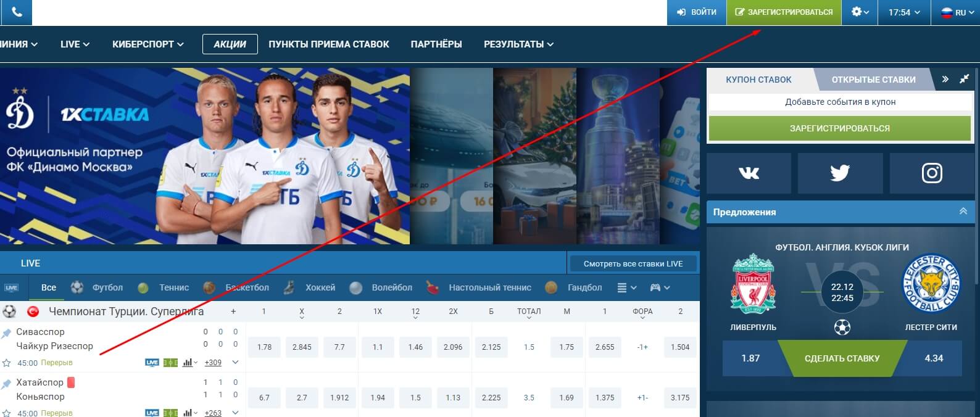Click the collapse arrows icon in coupon panel
Viewport: 980px width, 417px height.
pos(964,79)
